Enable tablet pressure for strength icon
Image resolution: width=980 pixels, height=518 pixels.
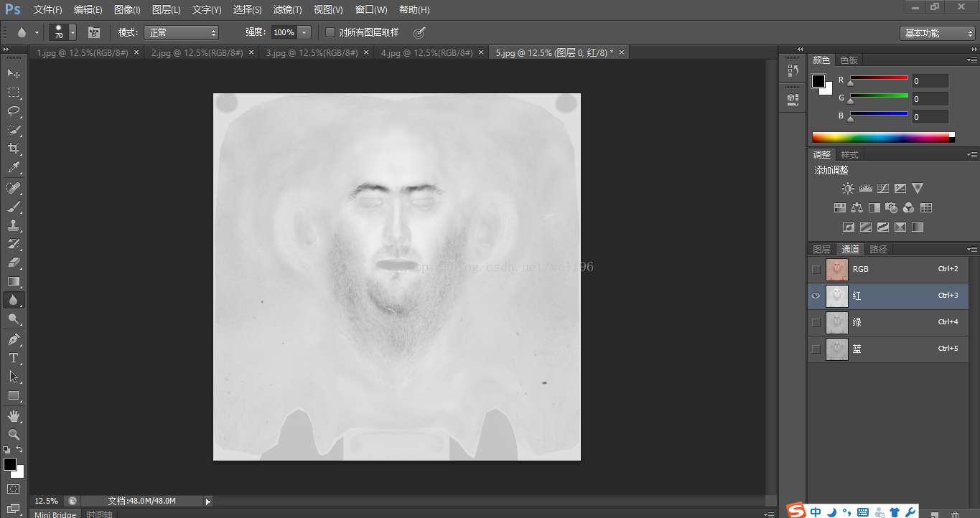pos(420,32)
